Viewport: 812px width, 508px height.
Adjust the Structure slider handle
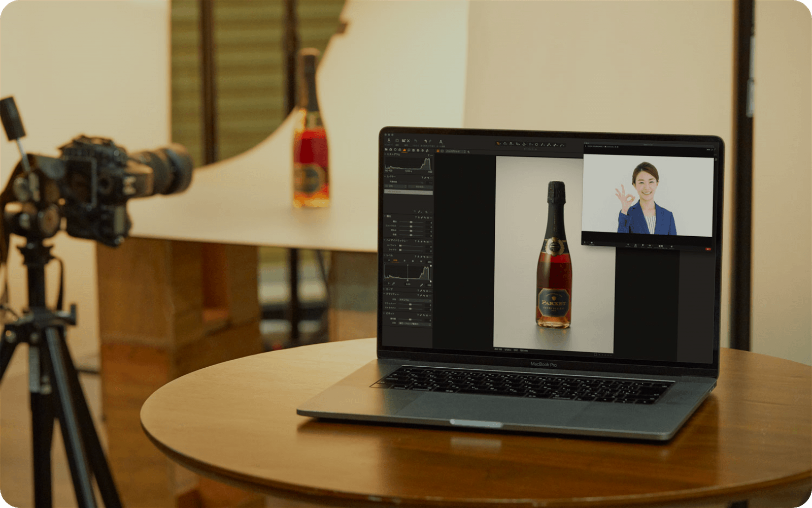(x=410, y=309)
